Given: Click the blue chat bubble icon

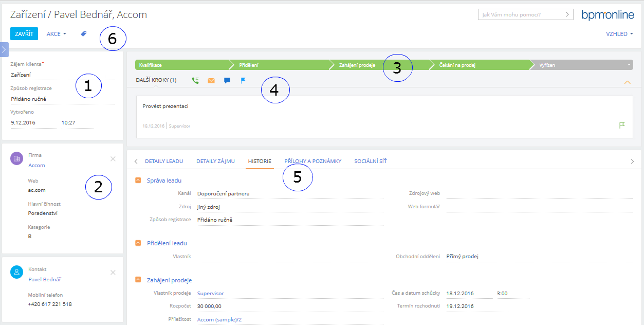Looking at the screenshot, I should (x=227, y=80).
